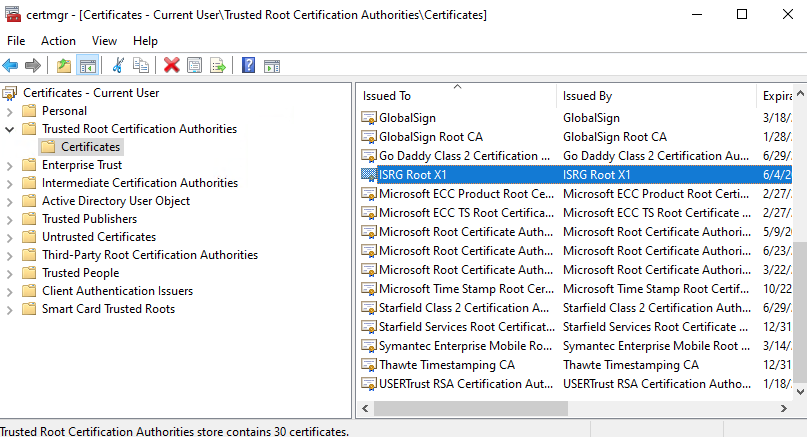
Task: Go back with the blue Back arrow
Action: coord(10,65)
